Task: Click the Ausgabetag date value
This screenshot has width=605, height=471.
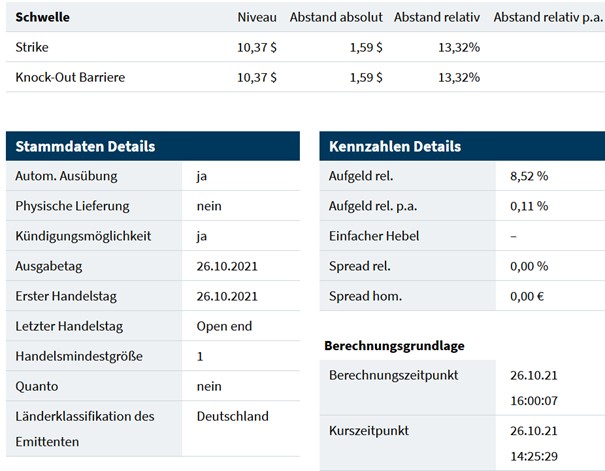Action: [x=227, y=266]
